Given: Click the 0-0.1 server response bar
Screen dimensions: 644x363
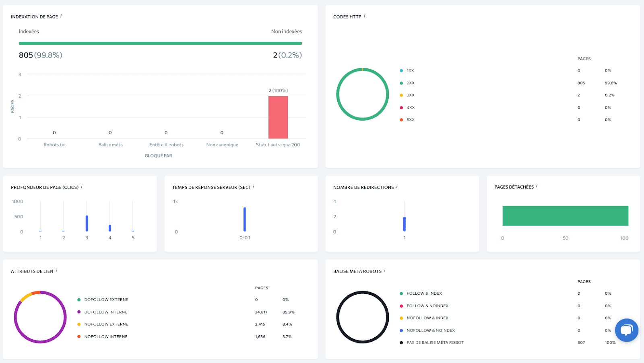Looking at the screenshot, I should (245, 219).
